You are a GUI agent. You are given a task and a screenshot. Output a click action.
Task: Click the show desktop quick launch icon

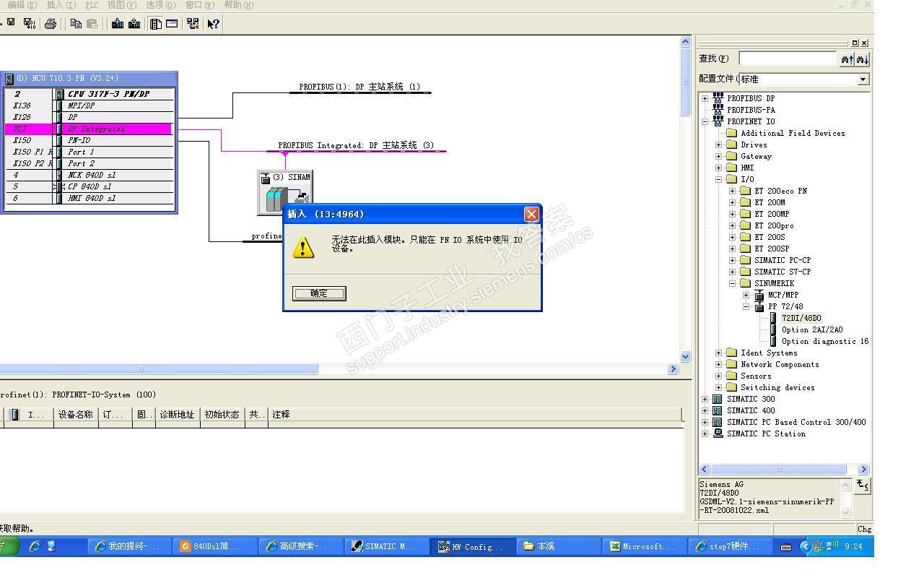[x=51, y=546]
